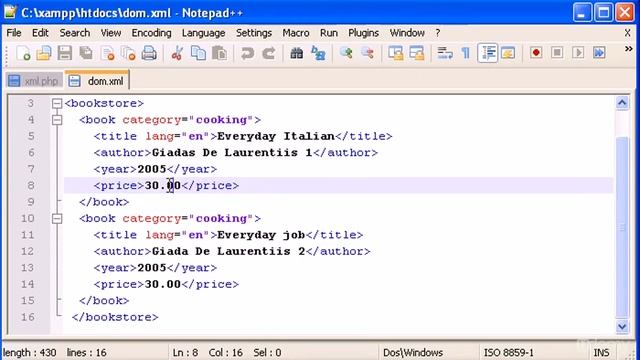This screenshot has height=360, width=640.
Task: Open the Run menu
Action: pyautogui.click(x=329, y=33)
